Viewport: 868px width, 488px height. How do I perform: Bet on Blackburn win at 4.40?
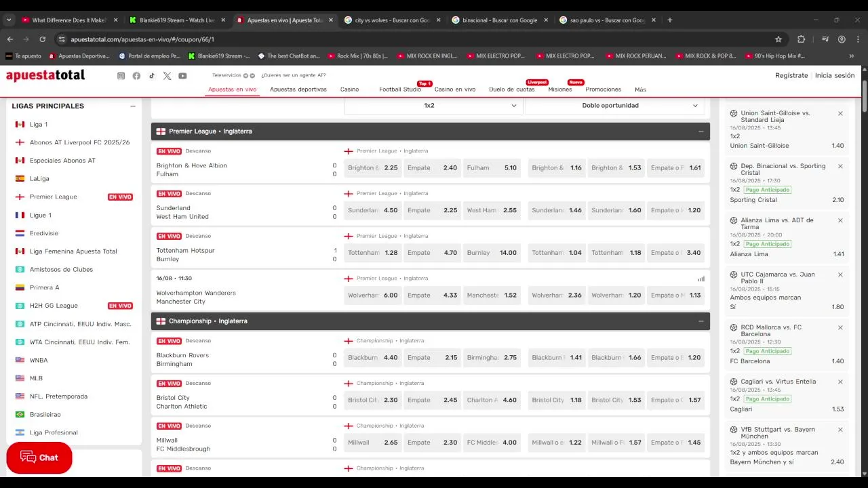(x=372, y=358)
